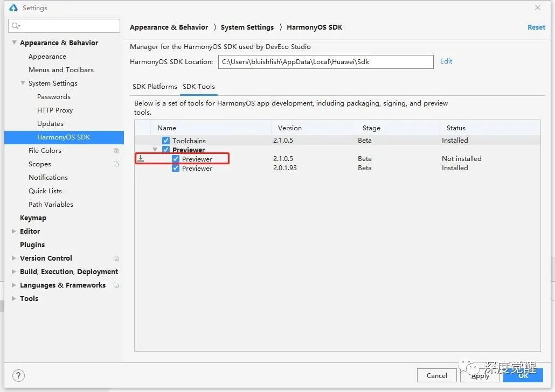Collapse the System Settings tree node

point(23,83)
